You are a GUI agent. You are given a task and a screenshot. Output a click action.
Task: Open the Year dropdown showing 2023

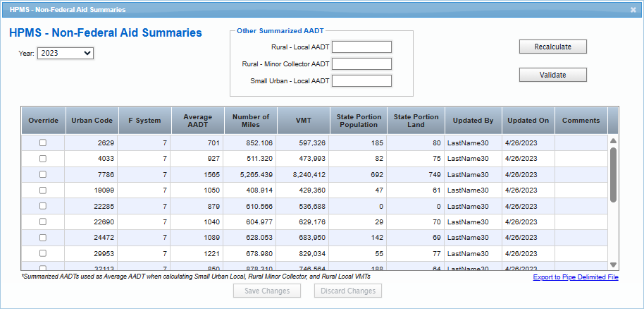66,53
